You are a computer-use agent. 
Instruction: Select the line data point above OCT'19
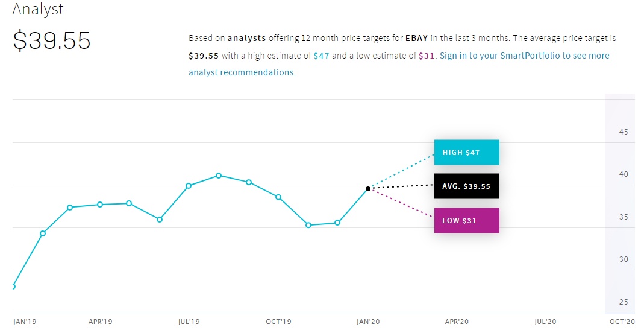278,197
